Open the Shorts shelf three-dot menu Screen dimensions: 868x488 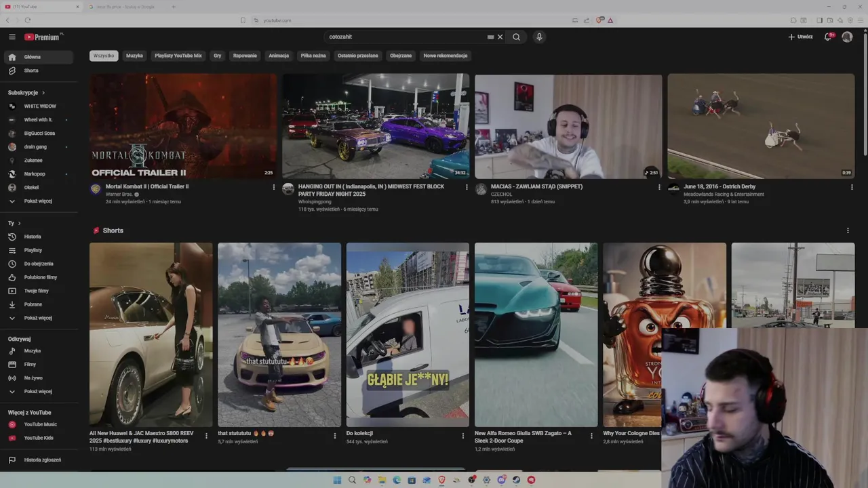(848, 230)
